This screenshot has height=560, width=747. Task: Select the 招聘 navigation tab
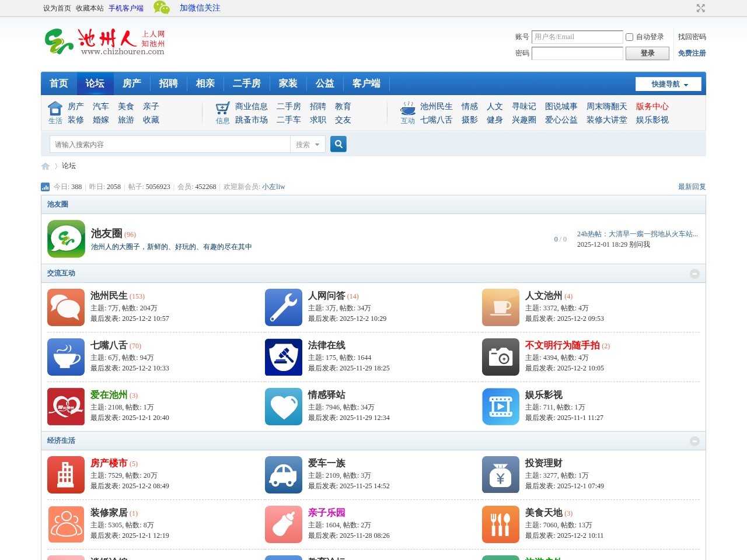(169, 83)
